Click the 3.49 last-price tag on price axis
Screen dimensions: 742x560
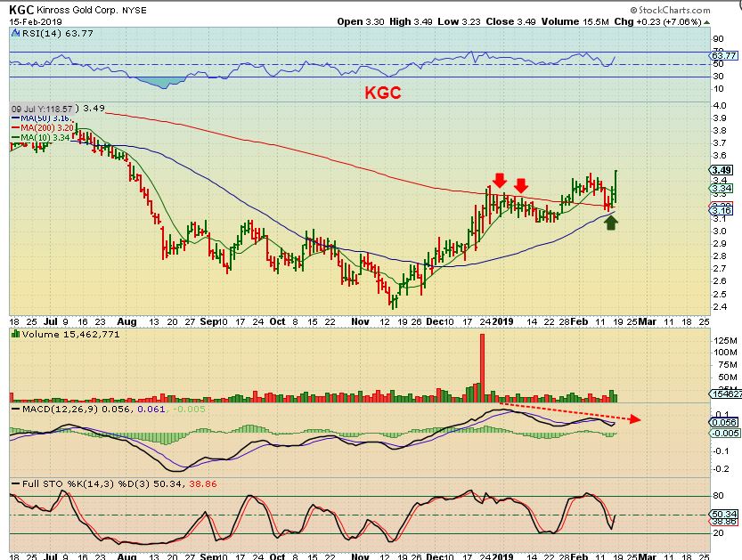tap(722, 170)
